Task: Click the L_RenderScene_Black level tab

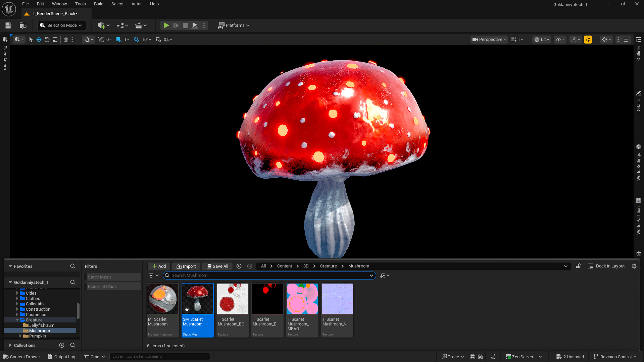Action: 54,13
